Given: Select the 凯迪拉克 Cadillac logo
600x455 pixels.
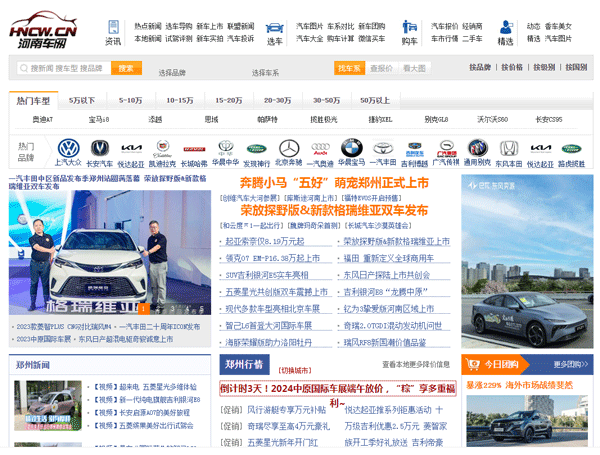Looking at the screenshot, I should point(163,148).
